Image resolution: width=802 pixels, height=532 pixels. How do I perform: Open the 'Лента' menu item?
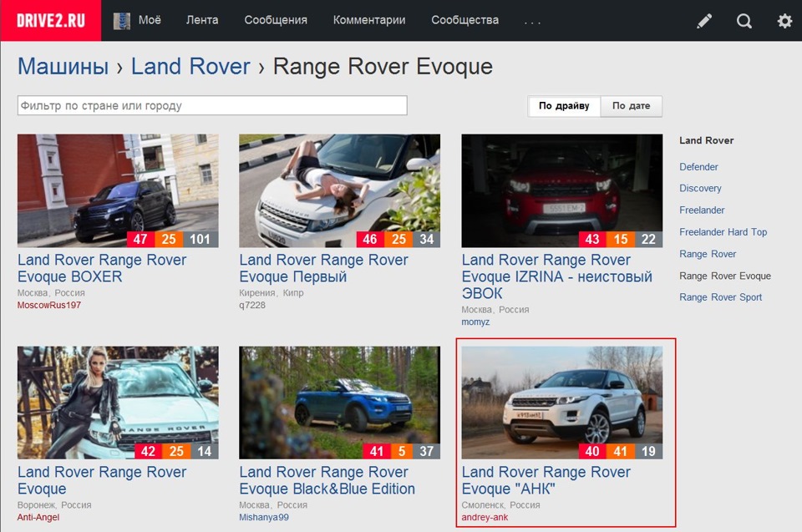[x=202, y=20]
